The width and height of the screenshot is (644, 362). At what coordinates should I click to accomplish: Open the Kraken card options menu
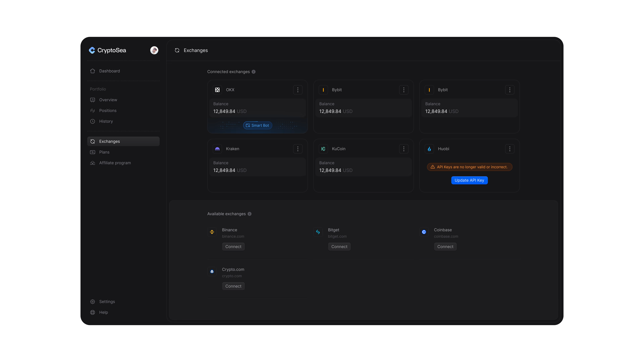(x=298, y=149)
